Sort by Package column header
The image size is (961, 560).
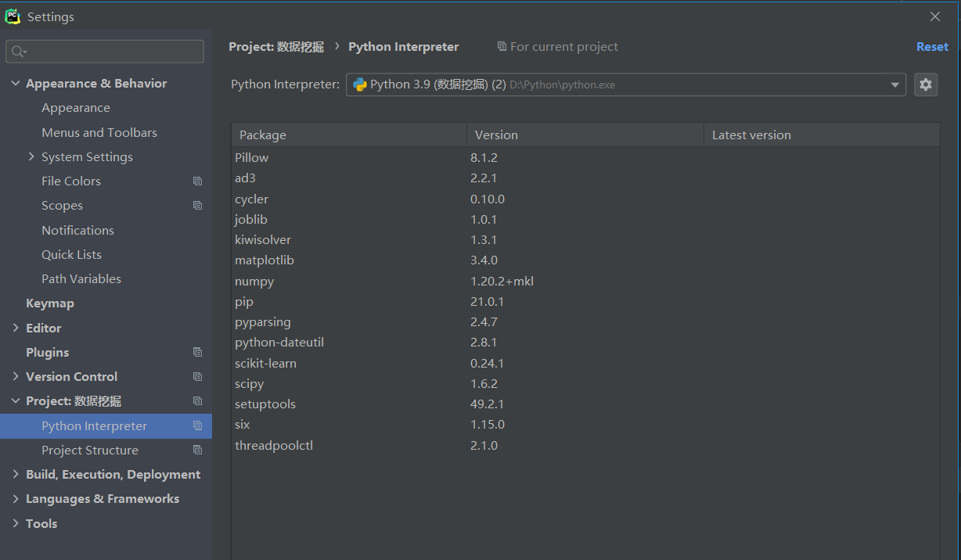[x=349, y=135]
